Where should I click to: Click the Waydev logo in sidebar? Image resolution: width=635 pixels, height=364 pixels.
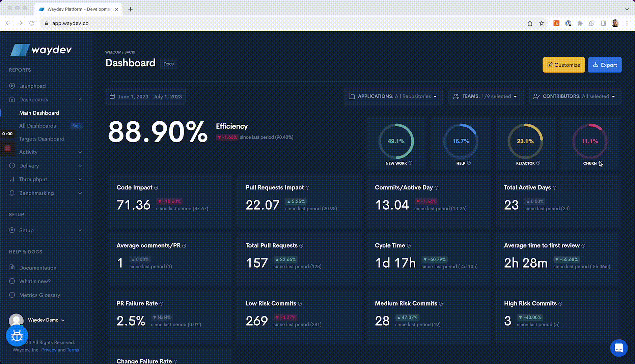tap(41, 50)
